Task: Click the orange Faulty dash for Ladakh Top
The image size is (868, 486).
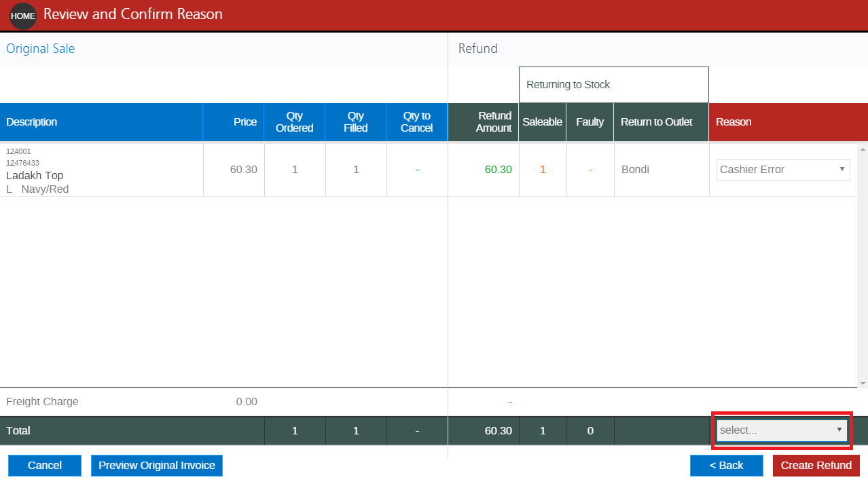Action: [590, 170]
